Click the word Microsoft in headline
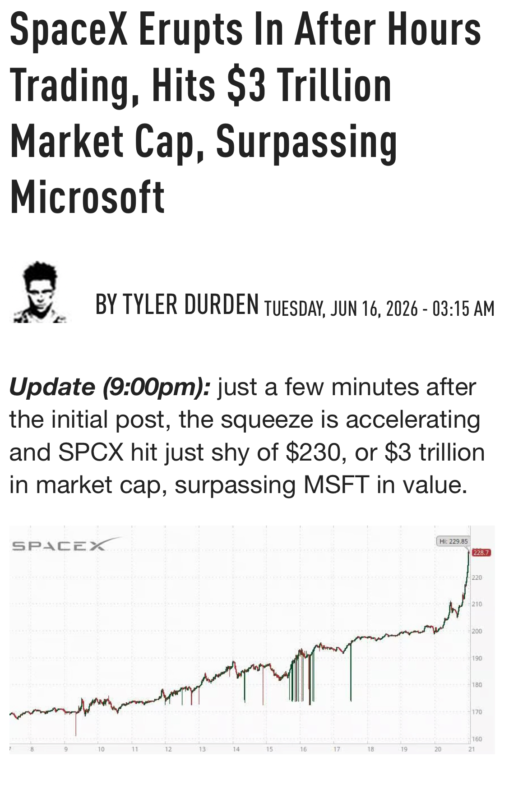Viewport: 532px width, 812px height. [87, 197]
